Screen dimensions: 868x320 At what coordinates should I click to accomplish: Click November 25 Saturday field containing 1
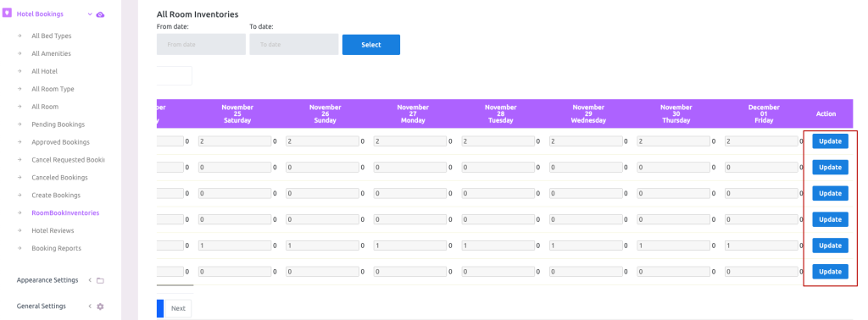tap(235, 246)
